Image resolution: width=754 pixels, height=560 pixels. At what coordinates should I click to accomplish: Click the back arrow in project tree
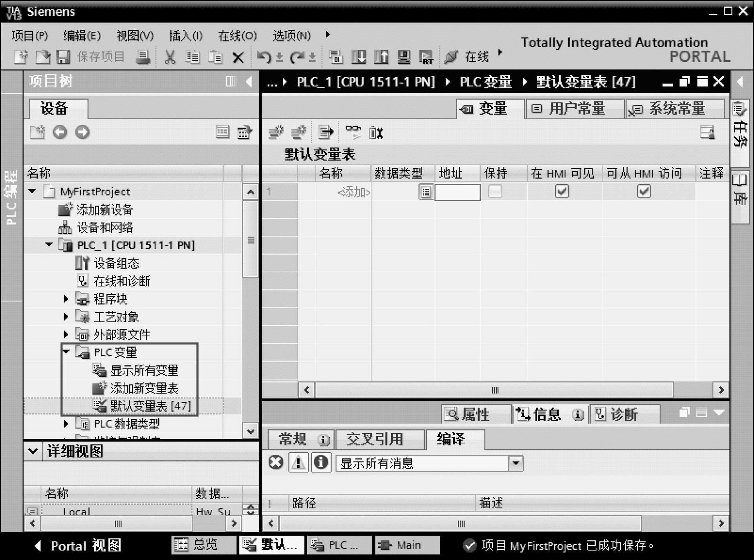[x=60, y=132]
